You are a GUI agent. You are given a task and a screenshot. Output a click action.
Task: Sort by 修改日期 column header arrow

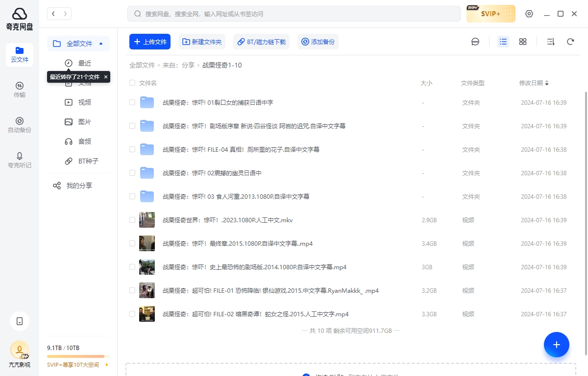pos(547,83)
